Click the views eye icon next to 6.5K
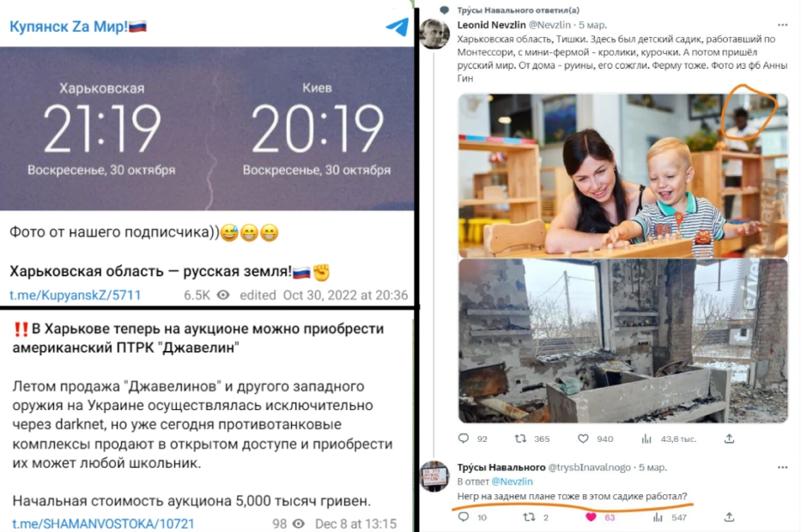Viewport: 801px width, 532px height. [223, 295]
